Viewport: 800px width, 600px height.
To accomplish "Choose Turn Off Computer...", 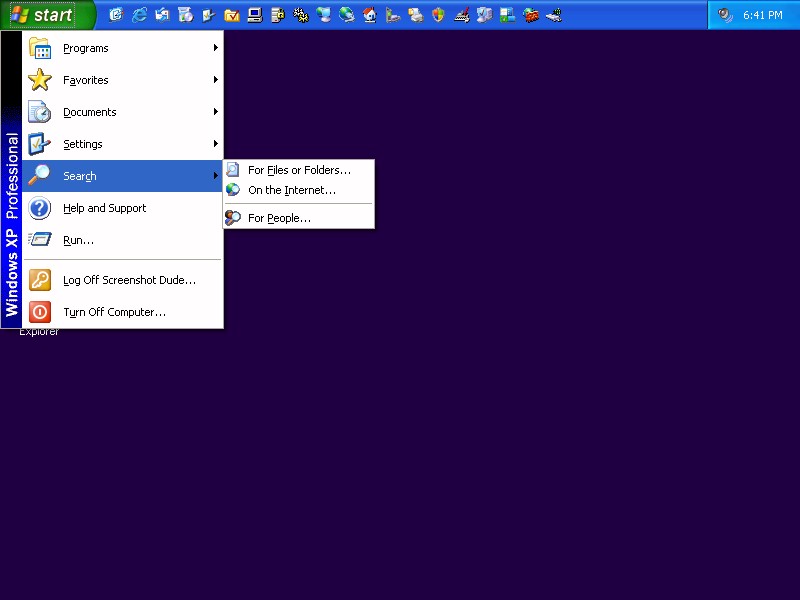I will click(x=123, y=312).
